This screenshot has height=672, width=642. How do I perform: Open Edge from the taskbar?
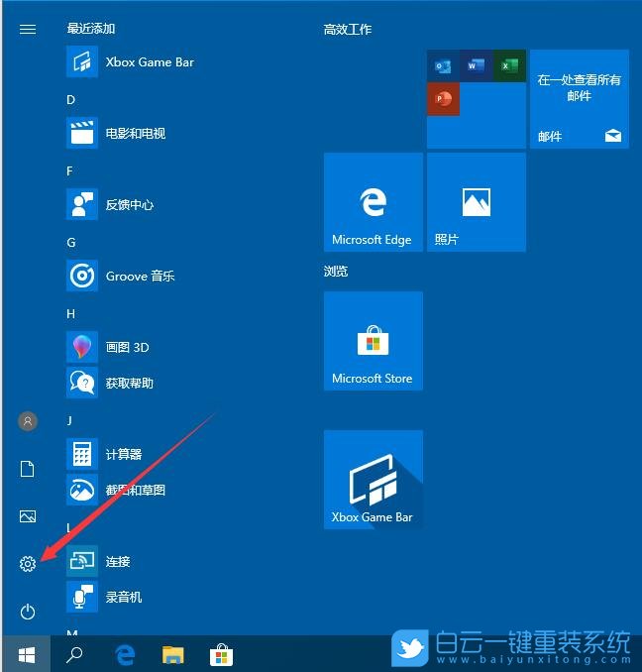point(125,655)
